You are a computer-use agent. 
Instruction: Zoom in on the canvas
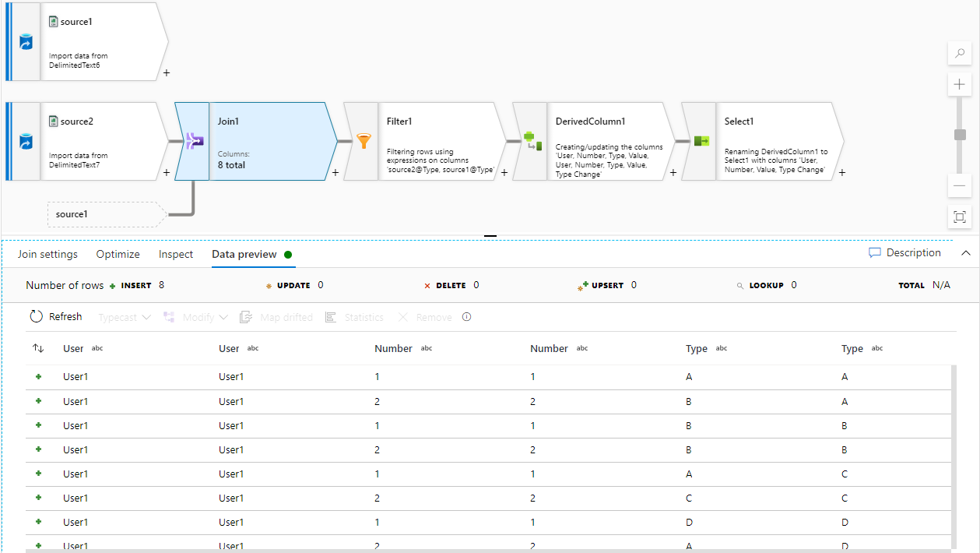[960, 84]
